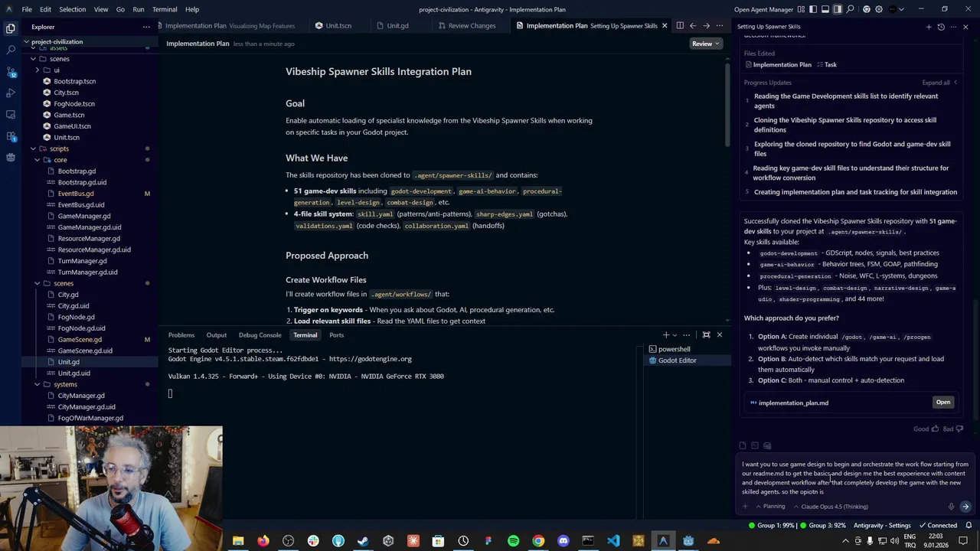The height and width of the screenshot is (551, 980).
Task: Start voice input microphone
Action: [951, 507]
